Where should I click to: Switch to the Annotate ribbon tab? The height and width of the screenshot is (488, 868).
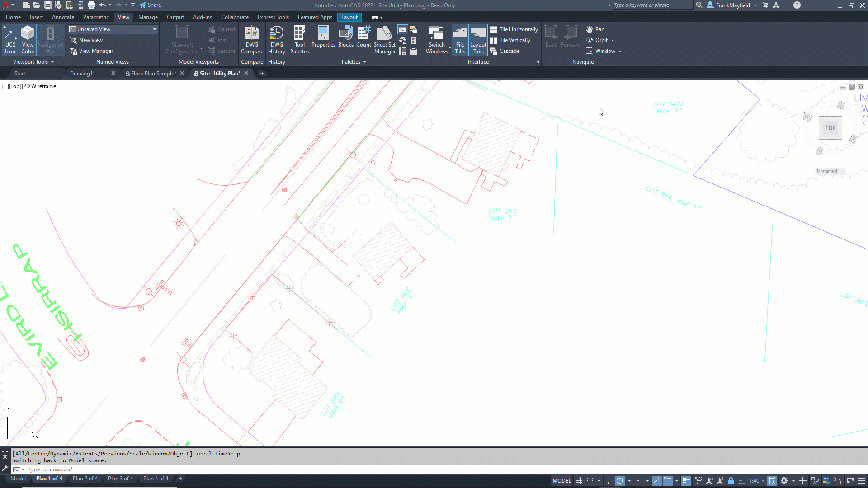[x=63, y=17]
